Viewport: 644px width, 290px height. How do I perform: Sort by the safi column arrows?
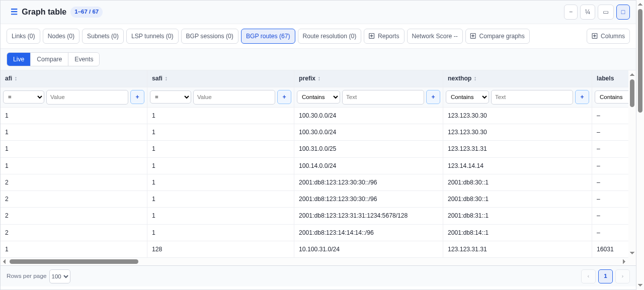(x=166, y=78)
